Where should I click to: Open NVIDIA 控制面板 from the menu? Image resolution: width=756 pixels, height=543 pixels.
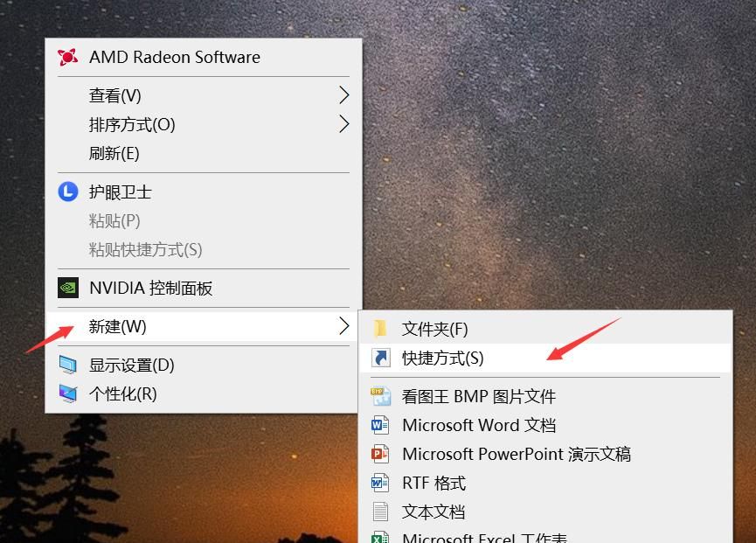203,289
